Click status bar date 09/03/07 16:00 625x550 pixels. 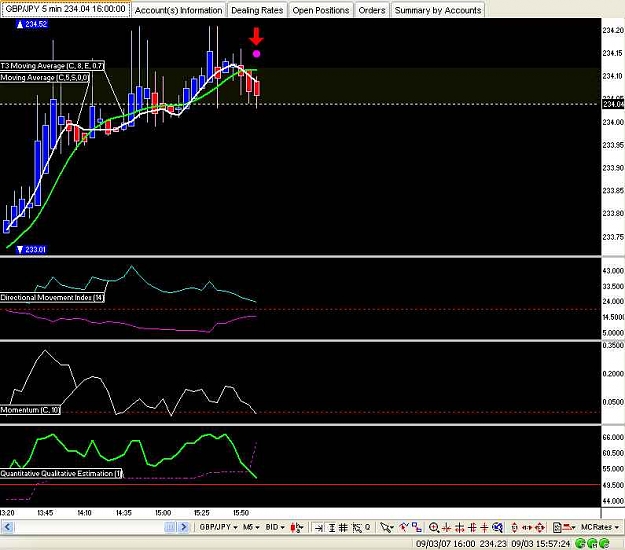click(445, 544)
